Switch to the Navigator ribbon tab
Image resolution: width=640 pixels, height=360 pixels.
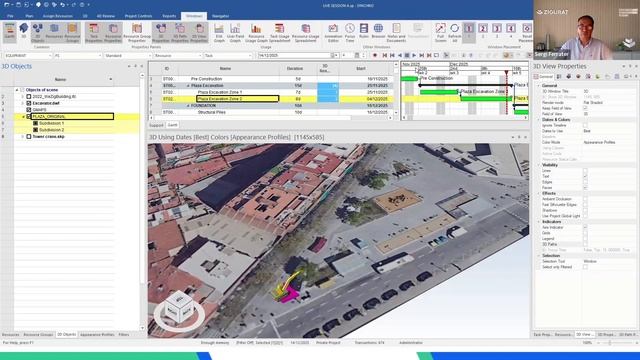220,16
